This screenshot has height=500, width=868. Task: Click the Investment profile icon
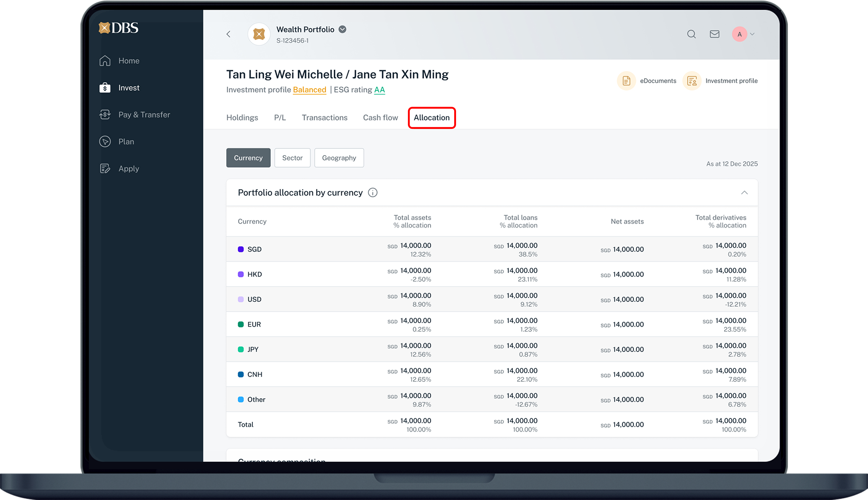click(x=692, y=81)
